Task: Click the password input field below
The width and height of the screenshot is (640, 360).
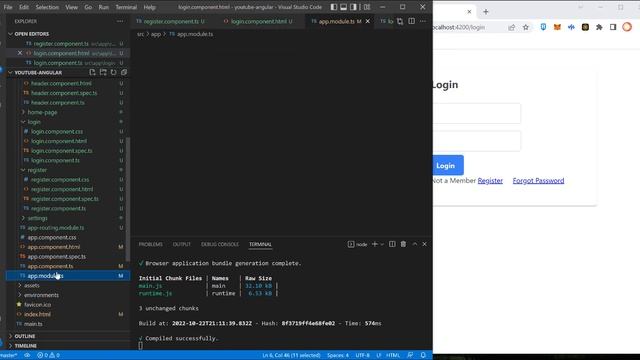Action: click(x=477, y=141)
